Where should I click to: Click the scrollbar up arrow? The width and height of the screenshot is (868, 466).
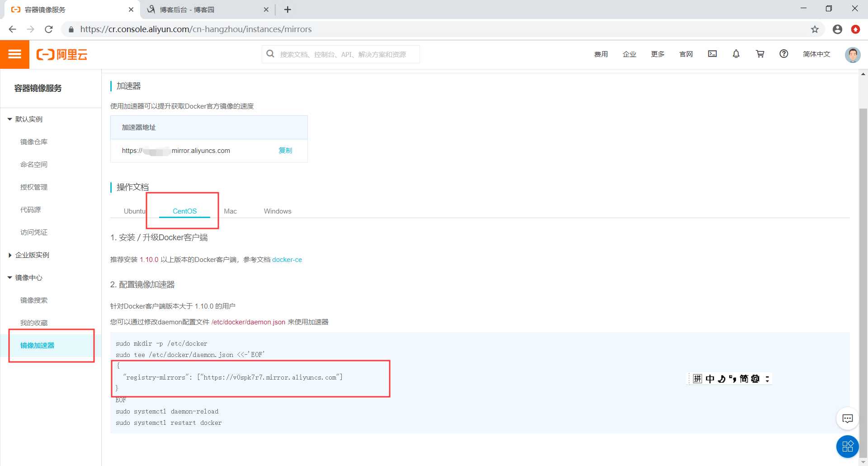point(863,74)
